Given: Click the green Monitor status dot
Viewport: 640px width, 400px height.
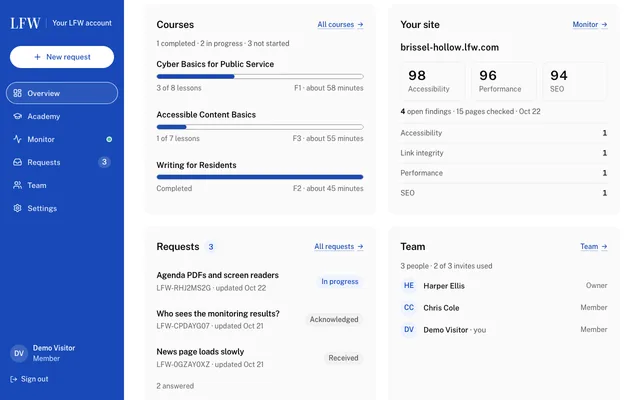Looking at the screenshot, I should [x=109, y=139].
